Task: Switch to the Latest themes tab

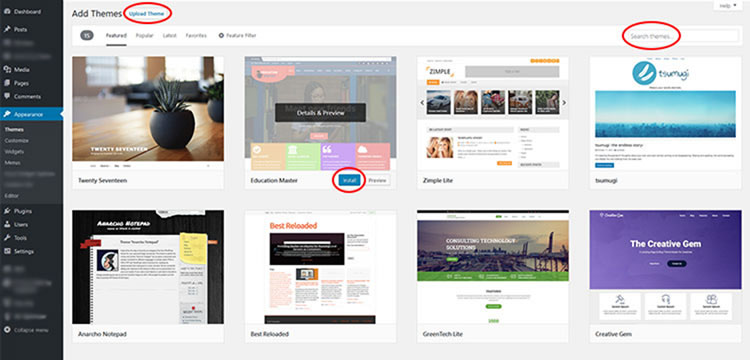Action: (170, 36)
